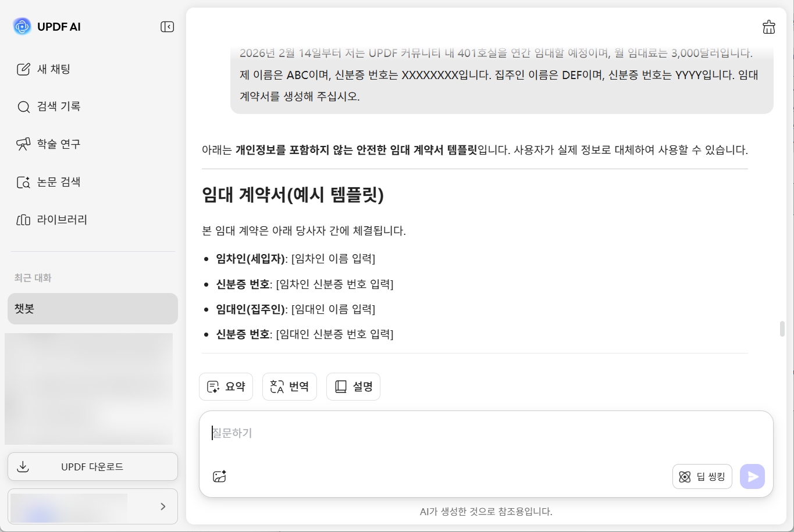This screenshot has height=532, width=794.
Task: Click the UPDF 다운로드 button
Action: (x=92, y=466)
